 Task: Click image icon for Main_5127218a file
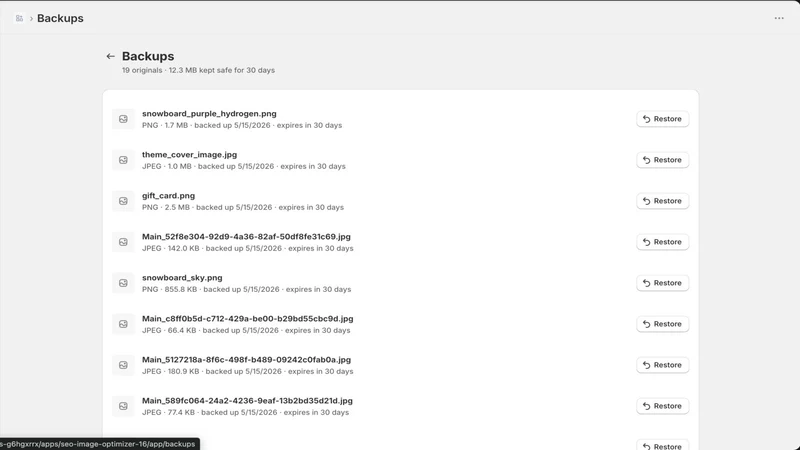[123, 365]
